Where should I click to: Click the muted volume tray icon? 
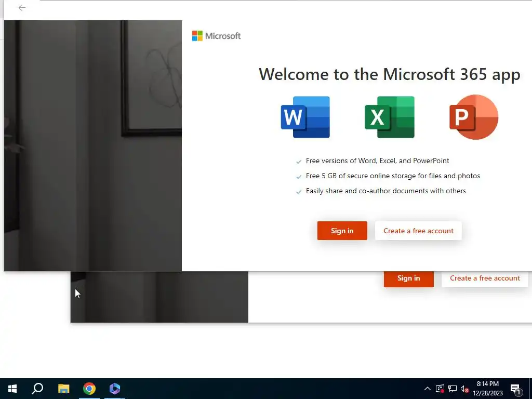[x=464, y=389]
